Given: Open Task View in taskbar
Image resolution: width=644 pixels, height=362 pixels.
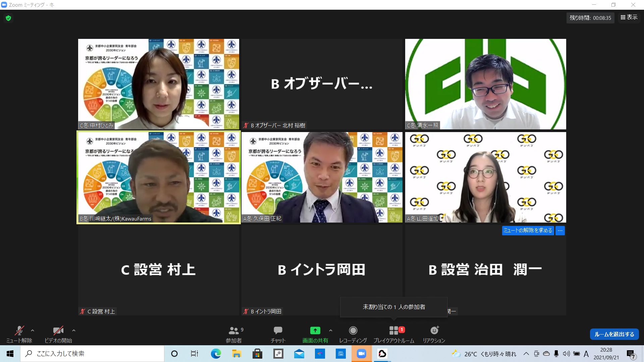Looking at the screenshot, I should pyautogui.click(x=195, y=354).
